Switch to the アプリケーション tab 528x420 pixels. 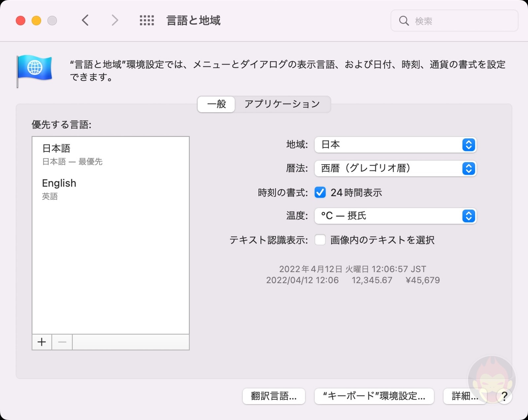(x=282, y=104)
